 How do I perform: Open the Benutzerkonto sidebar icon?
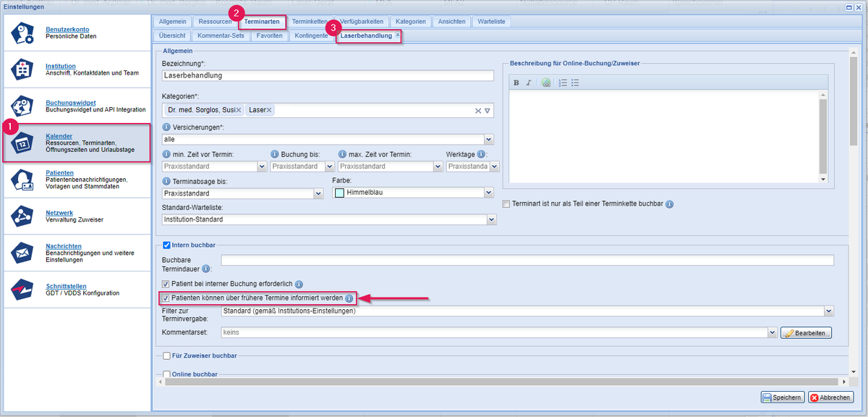tap(23, 33)
